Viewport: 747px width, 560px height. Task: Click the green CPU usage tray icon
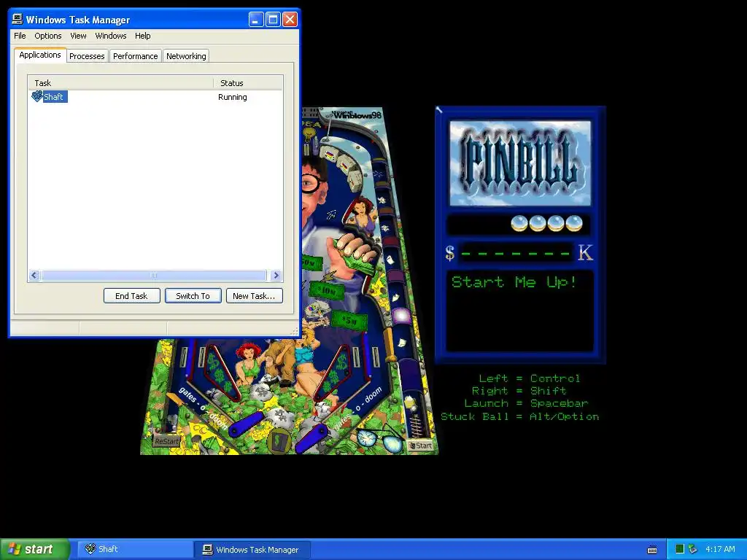680,549
